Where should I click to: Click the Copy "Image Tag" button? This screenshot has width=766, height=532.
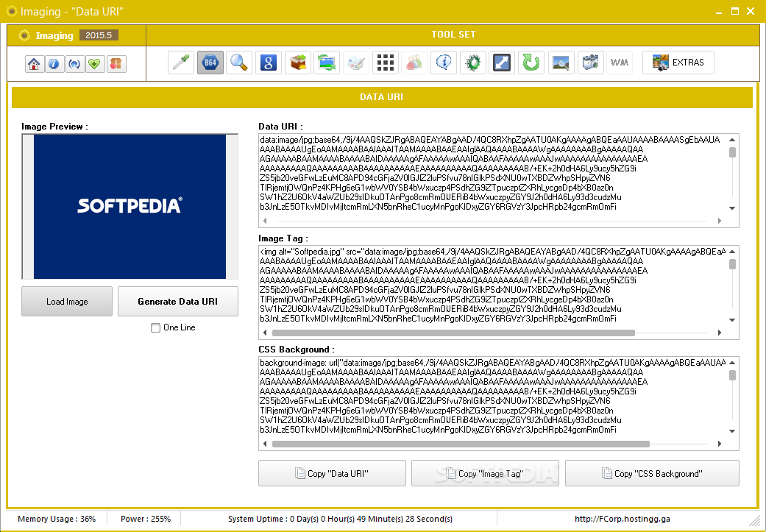(x=485, y=473)
